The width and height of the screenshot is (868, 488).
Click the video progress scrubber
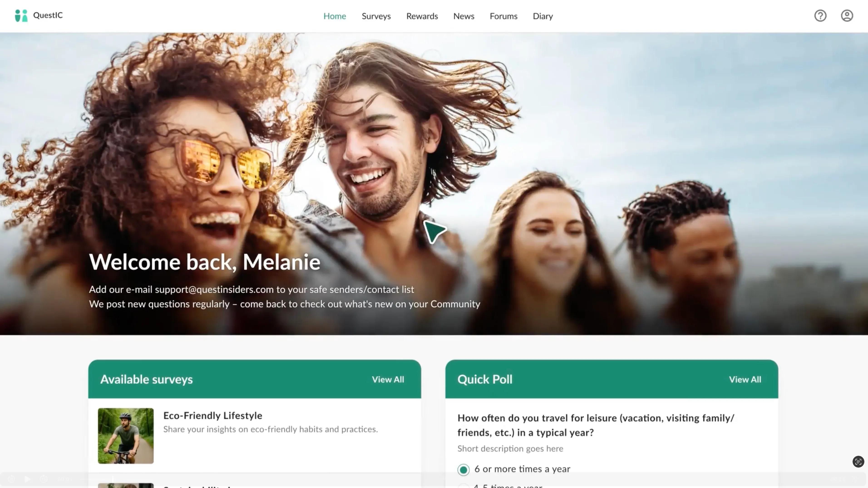click(113, 479)
